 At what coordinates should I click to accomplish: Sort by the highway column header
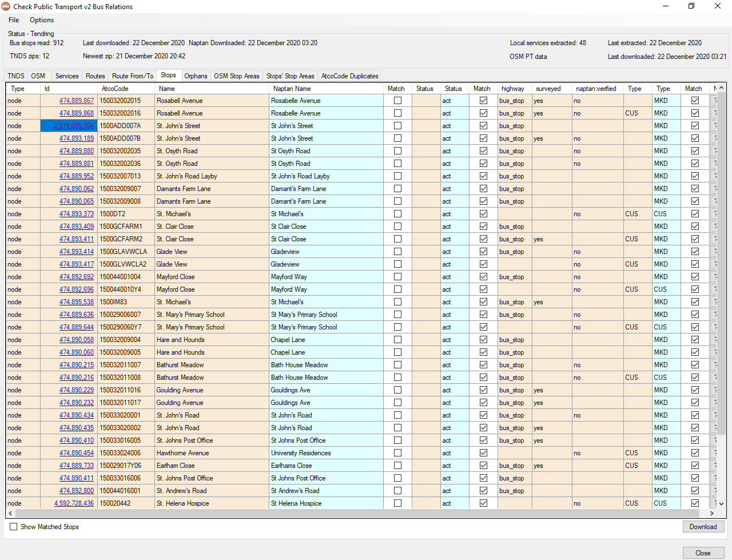coord(515,89)
